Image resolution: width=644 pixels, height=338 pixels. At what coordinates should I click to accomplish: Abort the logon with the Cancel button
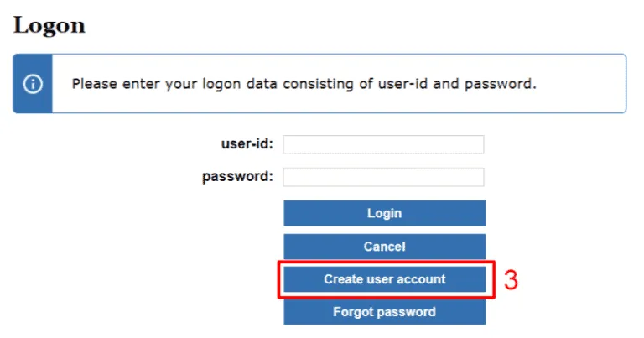pyautogui.click(x=384, y=247)
